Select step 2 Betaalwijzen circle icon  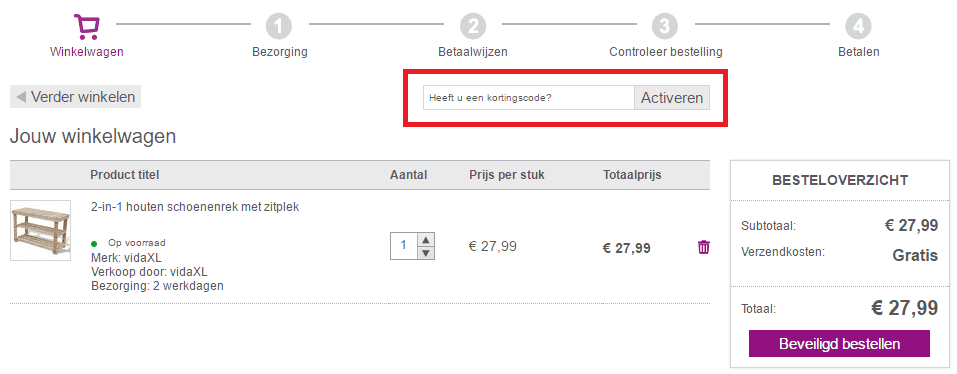(473, 27)
